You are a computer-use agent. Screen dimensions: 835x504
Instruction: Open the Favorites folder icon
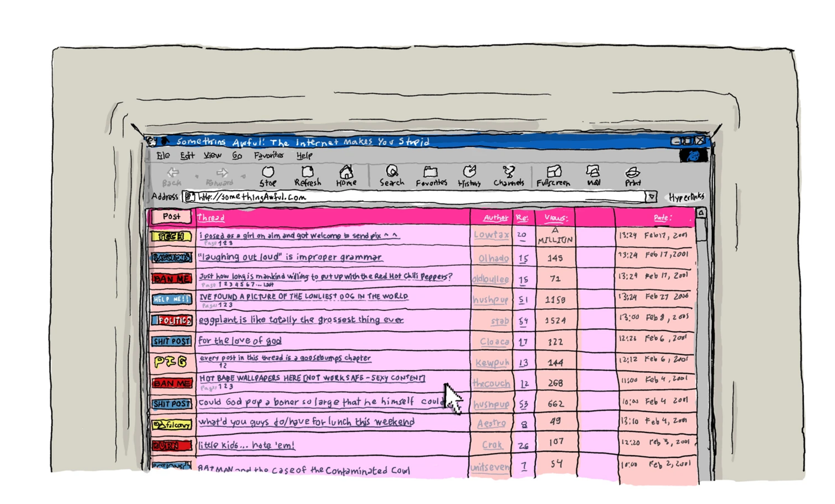431,176
